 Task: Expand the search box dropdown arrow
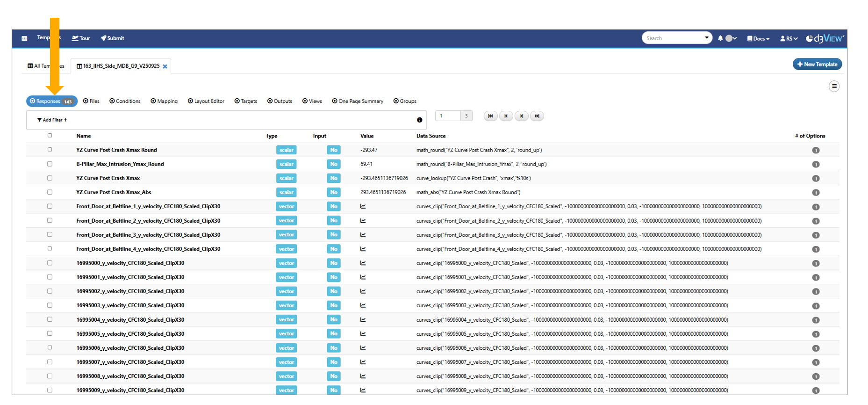706,38
